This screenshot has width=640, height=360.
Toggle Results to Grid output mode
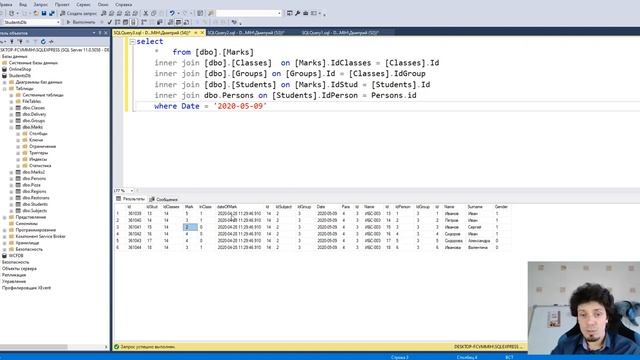click(x=178, y=22)
